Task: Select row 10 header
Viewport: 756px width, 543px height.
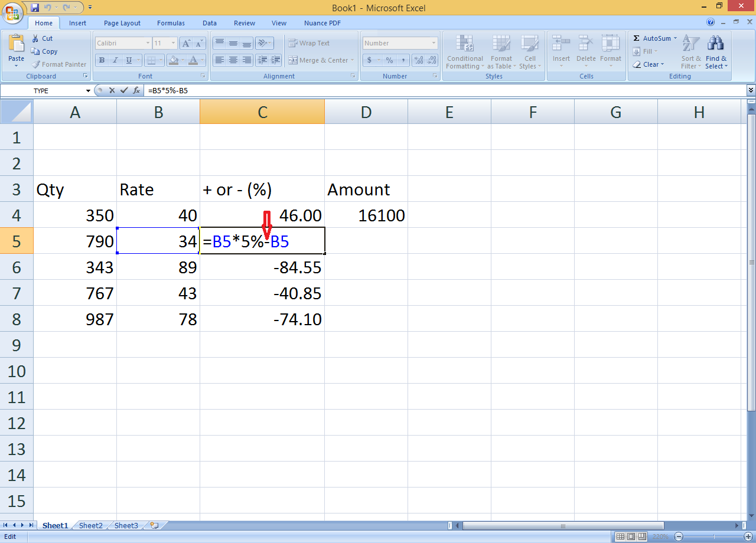Action: [x=17, y=371]
